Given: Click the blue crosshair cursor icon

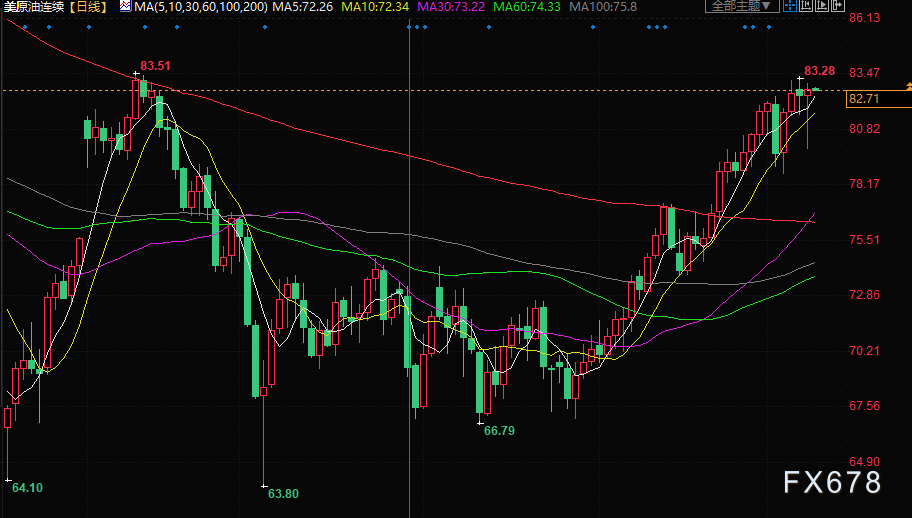Looking at the screenshot, I should tap(790, 7).
